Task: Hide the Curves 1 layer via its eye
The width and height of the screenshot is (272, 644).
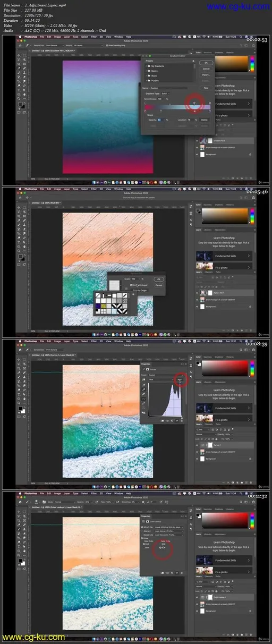Action: (x=197, y=445)
